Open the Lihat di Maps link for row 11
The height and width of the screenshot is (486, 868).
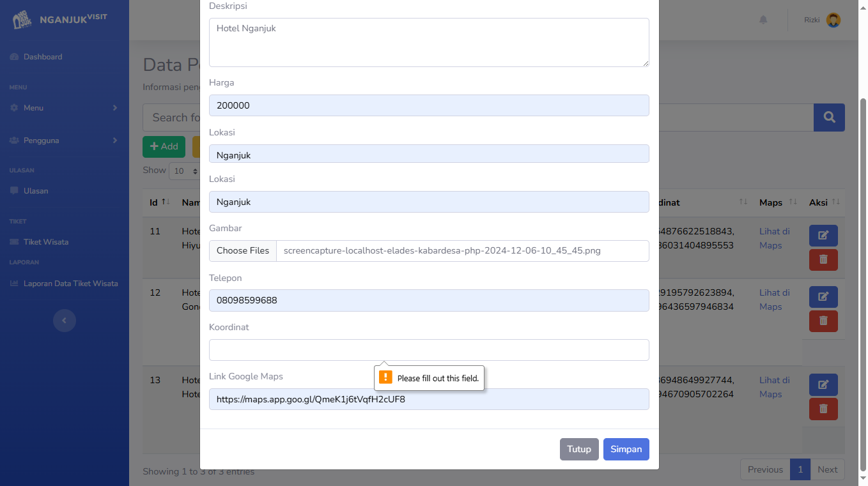[x=774, y=238]
